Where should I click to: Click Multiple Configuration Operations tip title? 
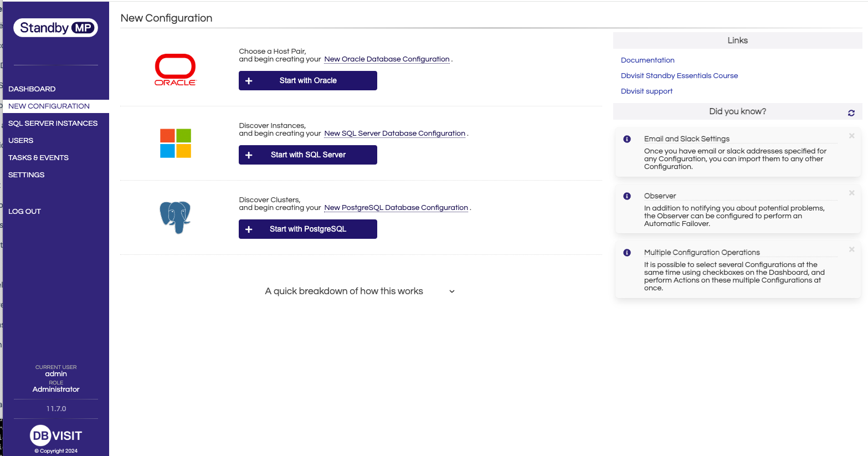click(702, 253)
